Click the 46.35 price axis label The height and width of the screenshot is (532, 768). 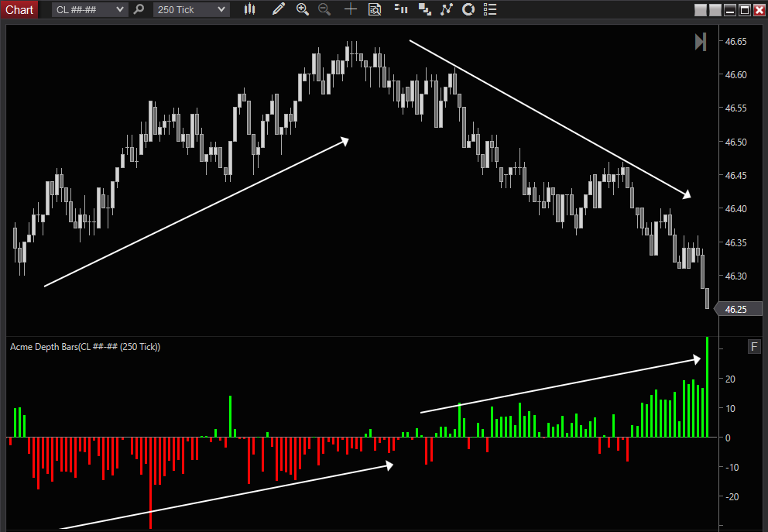(x=736, y=243)
